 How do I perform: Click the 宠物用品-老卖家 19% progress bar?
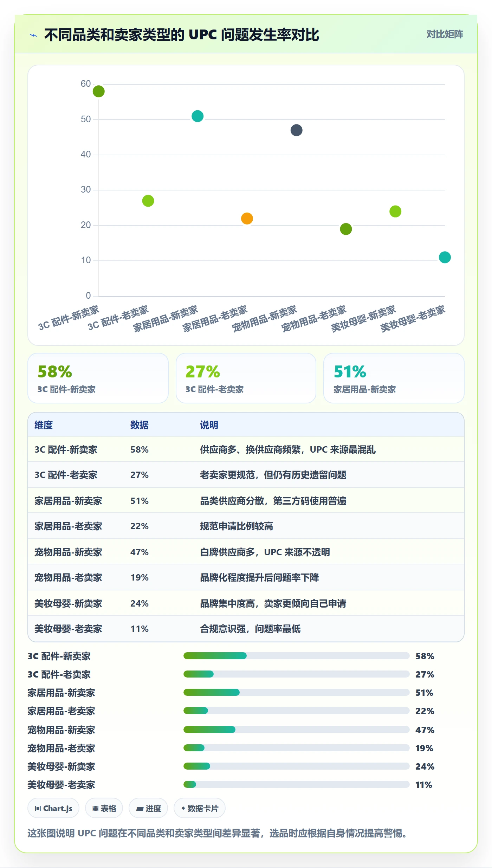point(297,748)
